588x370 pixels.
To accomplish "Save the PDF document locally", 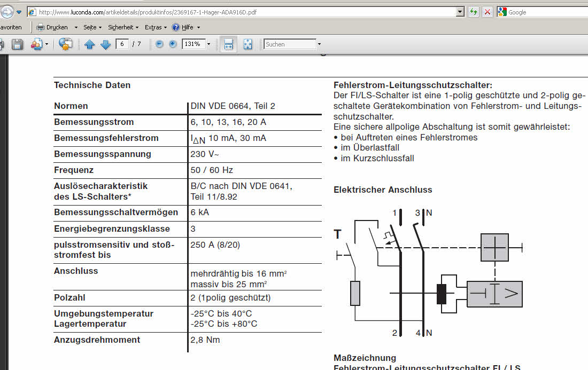I will 18,44.
